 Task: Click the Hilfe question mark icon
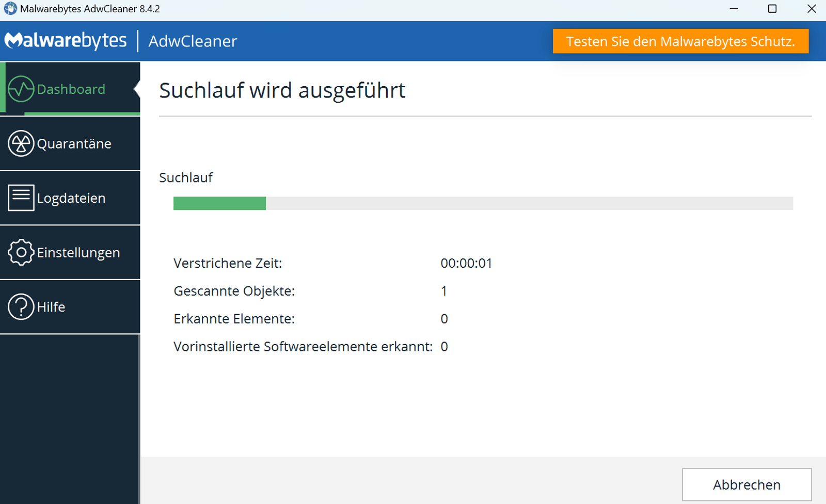pos(21,306)
